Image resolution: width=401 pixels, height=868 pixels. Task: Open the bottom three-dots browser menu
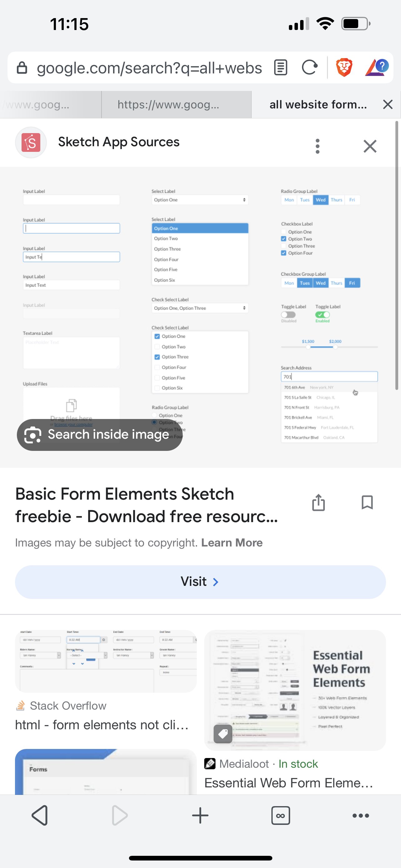point(360,816)
